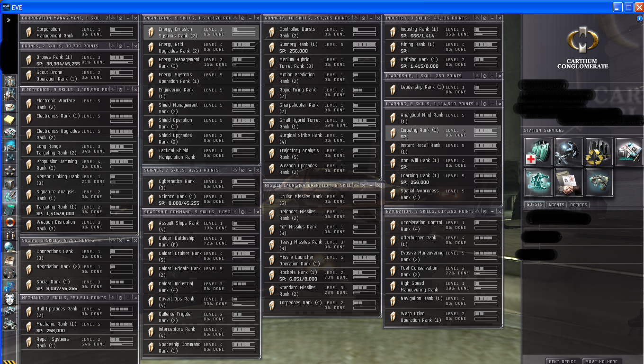Open the Jukebox headphones icon
Screen dimensions: 644x364
pyautogui.click(x=9, y=273)
